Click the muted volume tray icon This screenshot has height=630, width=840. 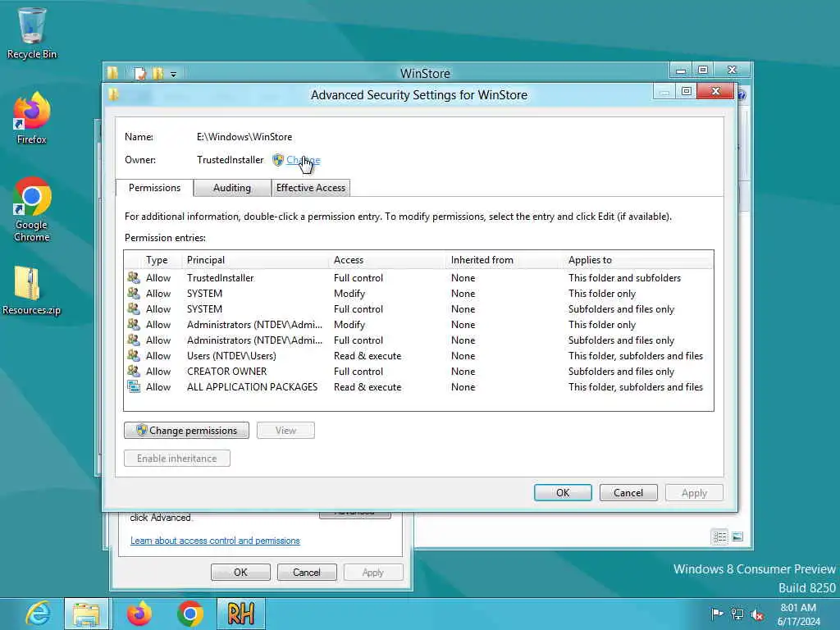coord(757,614)
